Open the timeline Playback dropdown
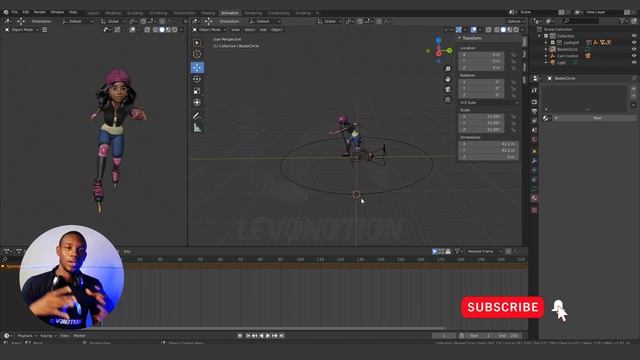 point(27,336)
